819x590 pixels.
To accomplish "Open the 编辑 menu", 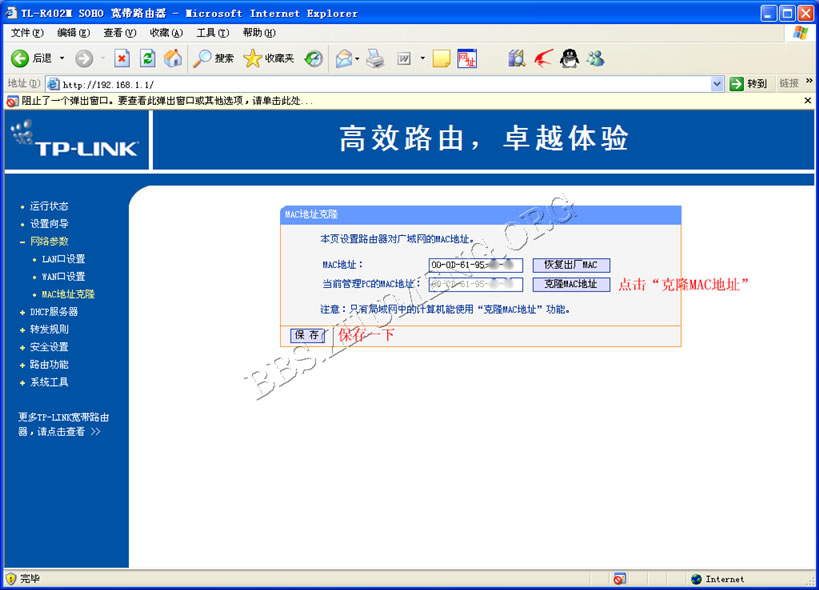I will pyautogui.click(x=73, y=33).
